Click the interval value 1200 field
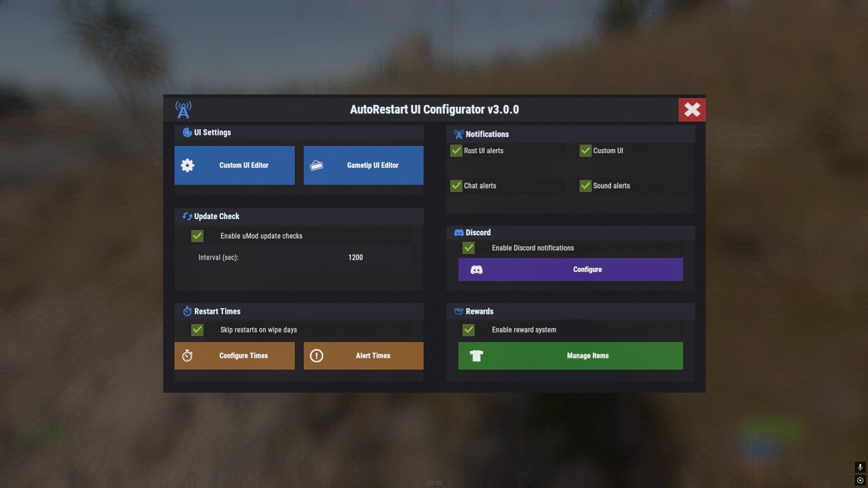The height and width of the screenshot is (488, 868). (355, 258)
